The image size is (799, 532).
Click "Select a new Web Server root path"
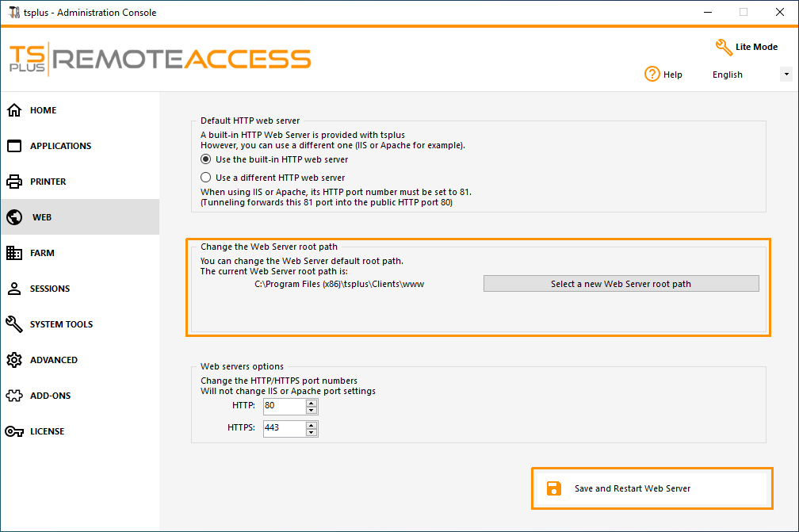point(621,284)
